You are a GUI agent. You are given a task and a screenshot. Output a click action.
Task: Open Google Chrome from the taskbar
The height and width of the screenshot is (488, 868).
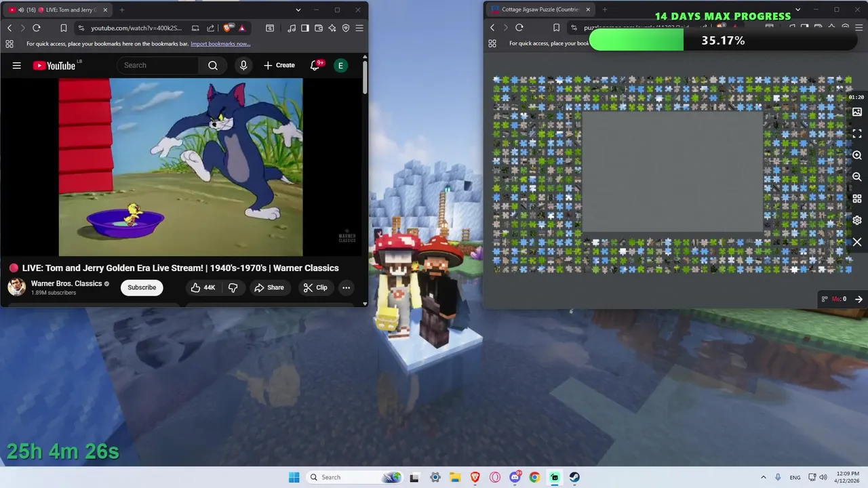pyautogui.click(x=534, y=477)
